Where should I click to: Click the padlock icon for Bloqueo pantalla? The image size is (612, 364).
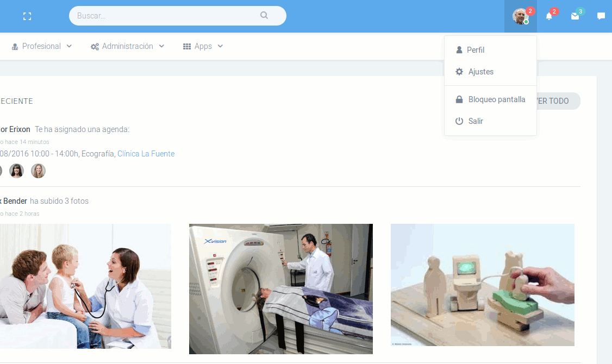(x=459, y=99)
